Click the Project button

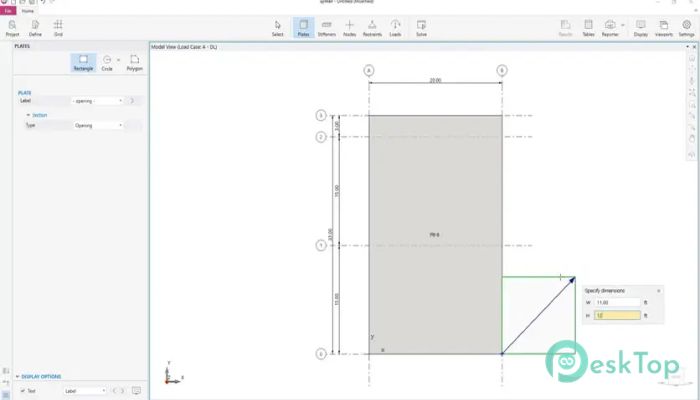pyautogui.click(x=12, y=27)
